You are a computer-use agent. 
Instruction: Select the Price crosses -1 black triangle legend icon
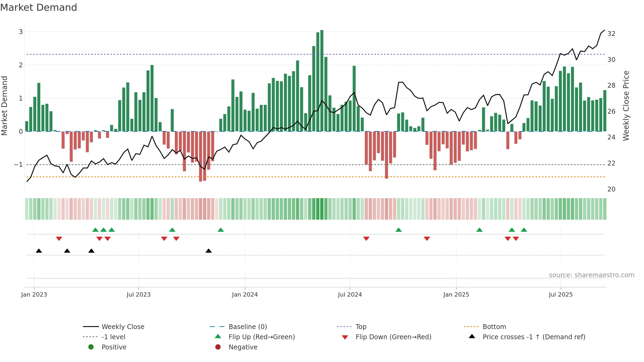click(472, 336)
